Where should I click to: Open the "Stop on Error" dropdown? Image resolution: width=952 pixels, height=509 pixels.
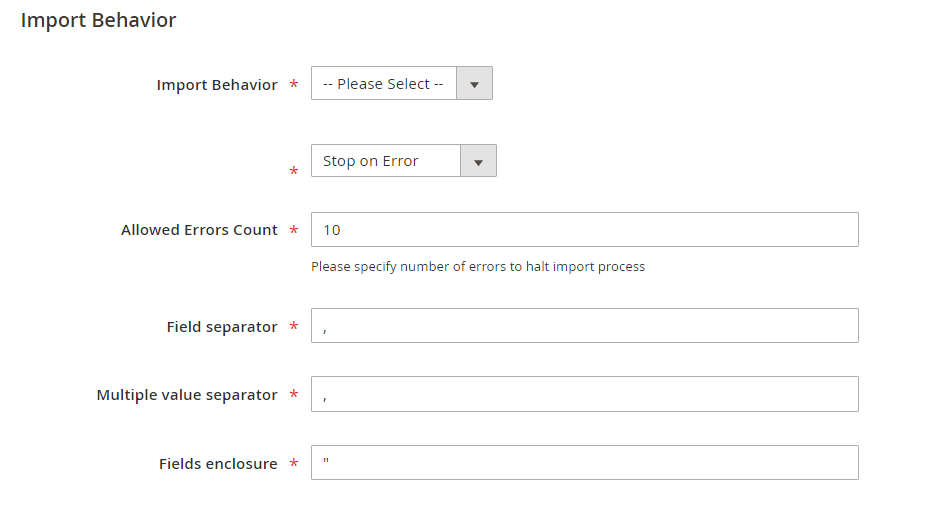pyautogui.click(x=404, y=160)
